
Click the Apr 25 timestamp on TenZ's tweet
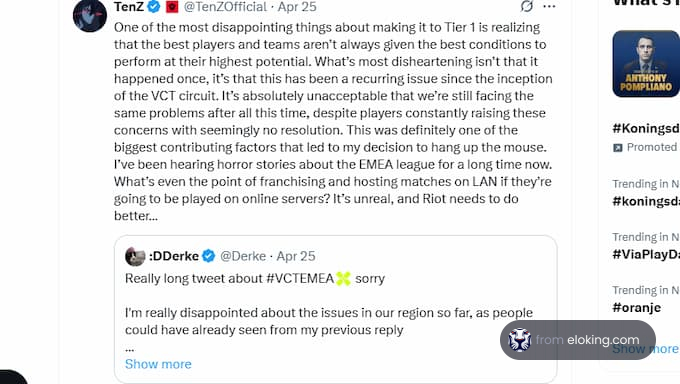(297, 7)
